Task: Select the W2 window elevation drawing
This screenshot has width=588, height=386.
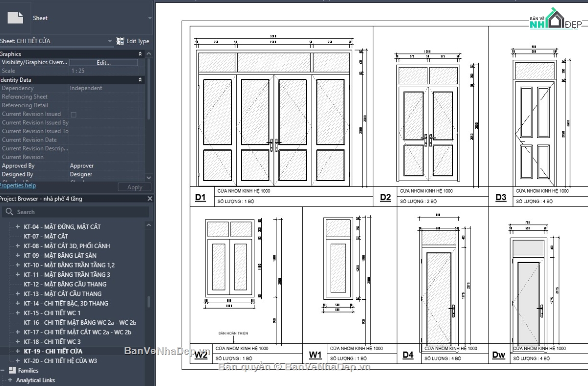Action: 230,259
